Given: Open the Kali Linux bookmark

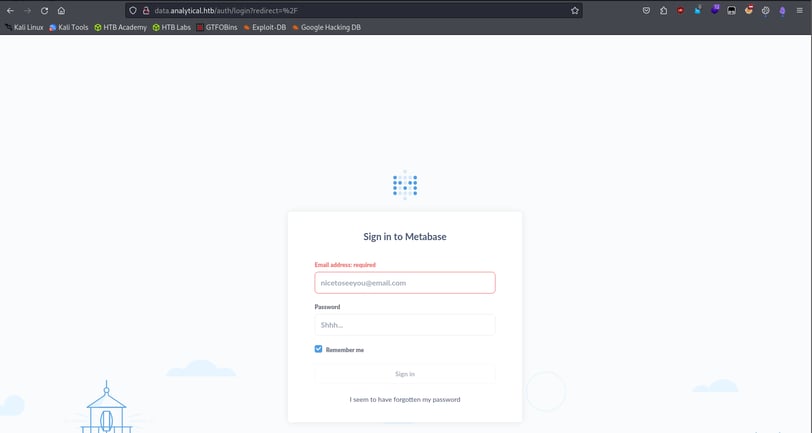Looking at the screenshot, I should tap(24, 27).
